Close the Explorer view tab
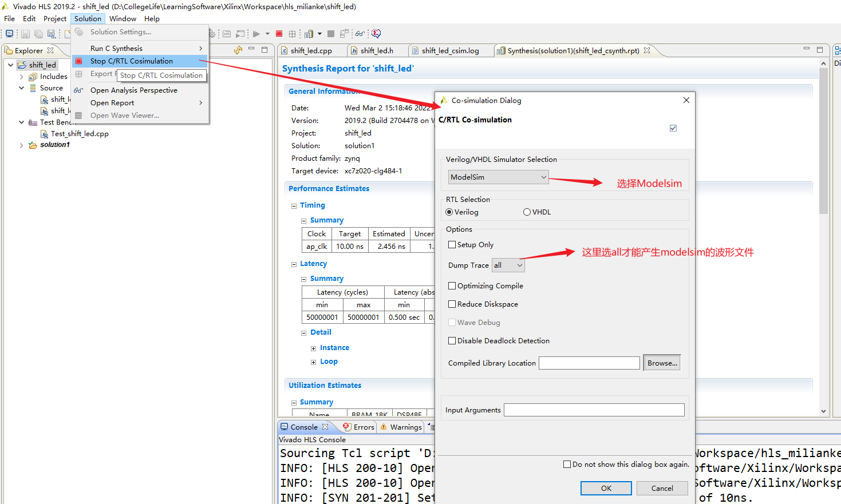Image resolution: width=841 pixels, height=504 pixels. click(50, 50)
